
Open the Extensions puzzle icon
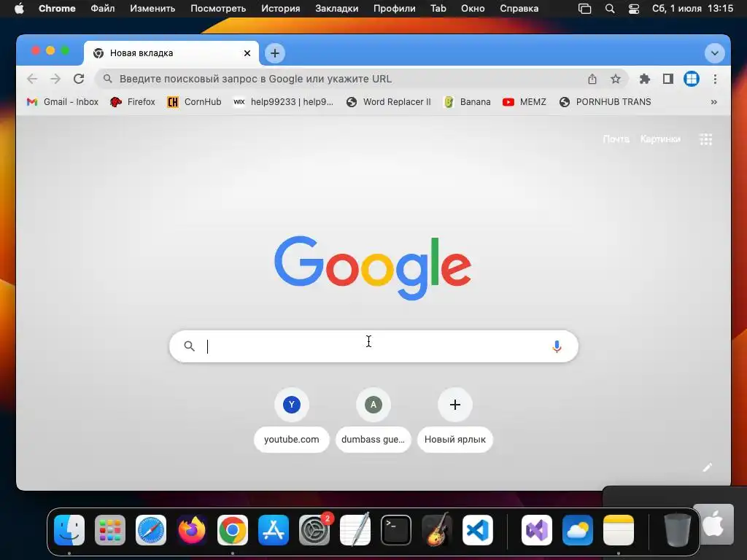click(645, 79)
